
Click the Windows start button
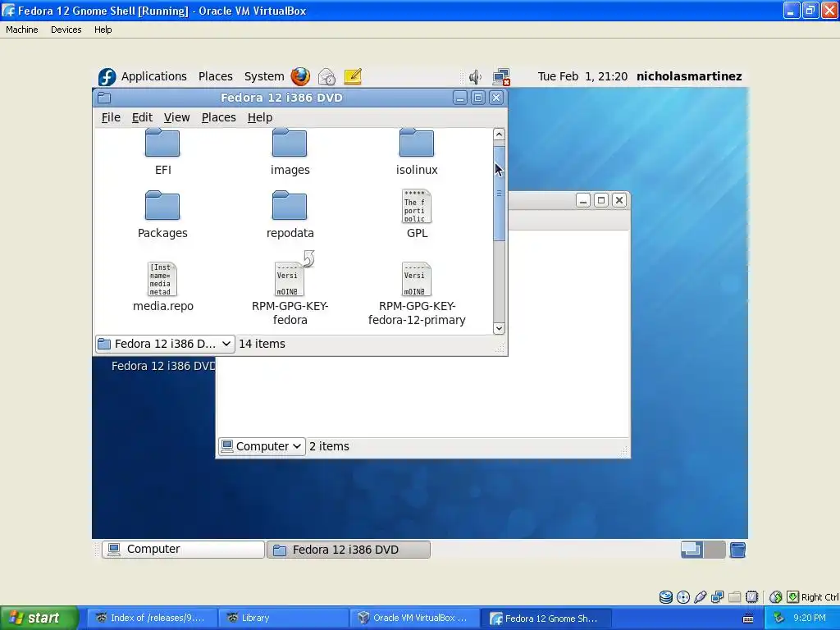39,619
